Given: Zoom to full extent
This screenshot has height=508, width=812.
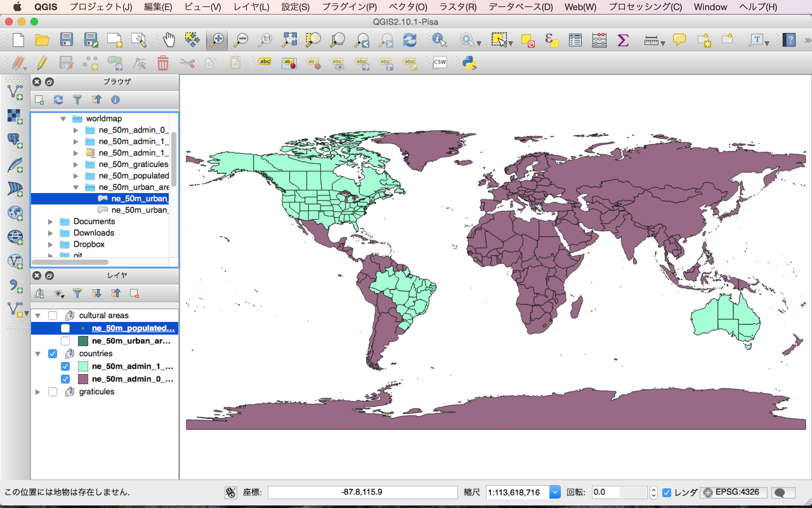Looking at the screenshot, I should 289,40.
